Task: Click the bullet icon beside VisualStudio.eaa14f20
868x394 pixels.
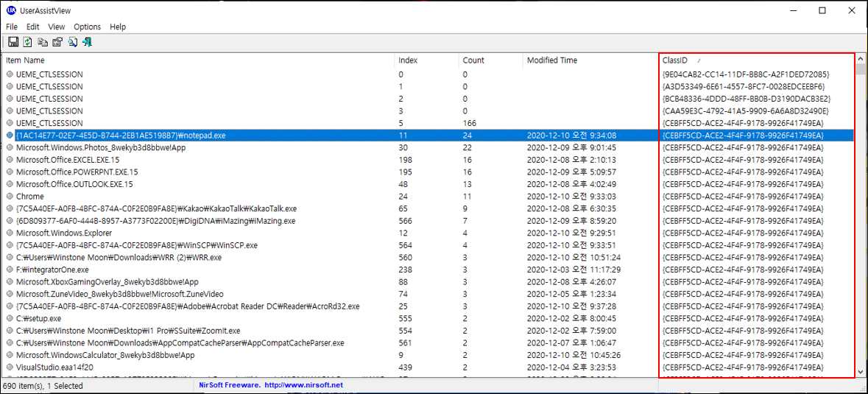Action: point(10,367)
